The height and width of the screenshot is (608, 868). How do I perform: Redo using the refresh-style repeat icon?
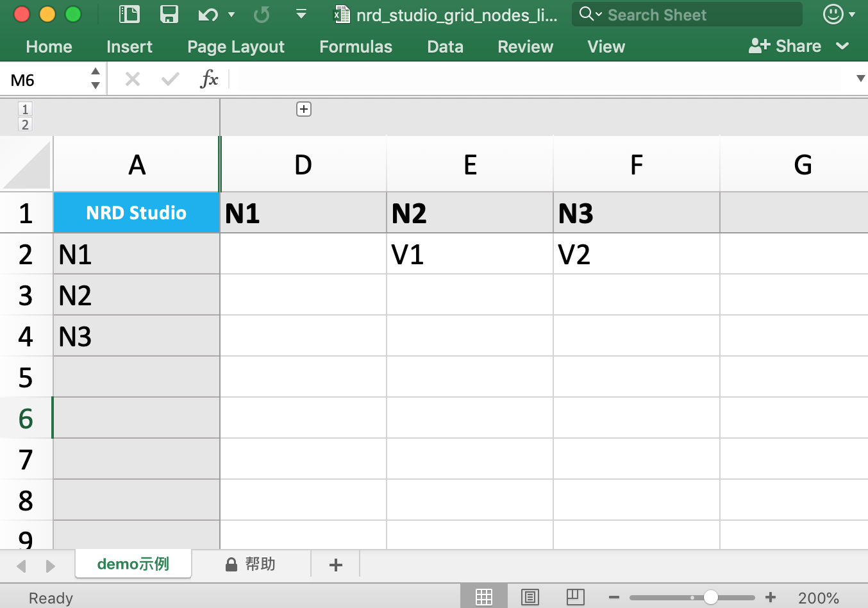pos(261,14)
